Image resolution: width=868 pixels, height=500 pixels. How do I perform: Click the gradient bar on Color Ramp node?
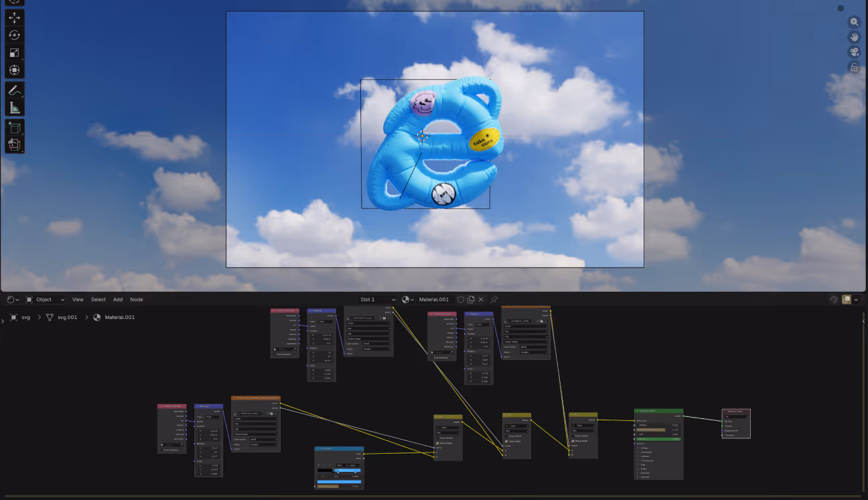pos(339,471)
